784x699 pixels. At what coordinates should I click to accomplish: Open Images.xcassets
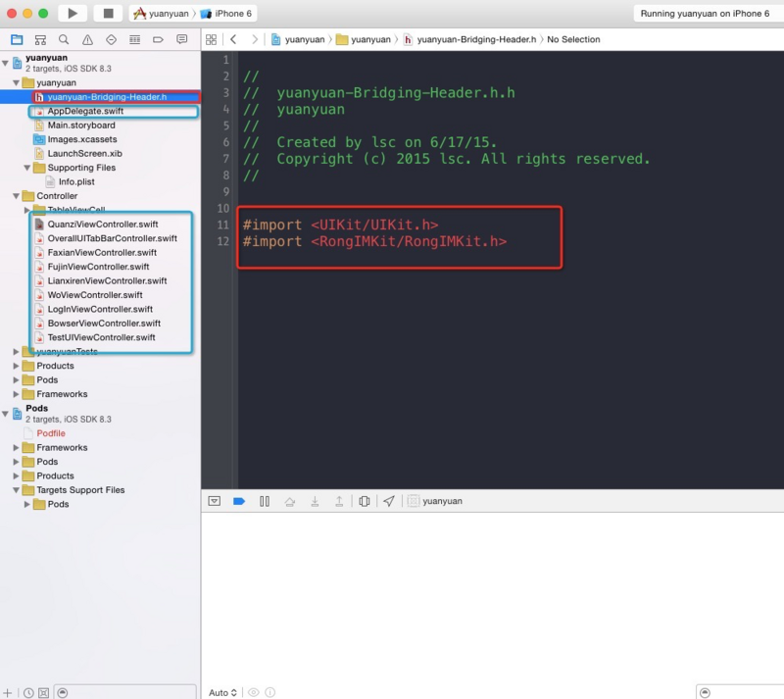[100, 139]
